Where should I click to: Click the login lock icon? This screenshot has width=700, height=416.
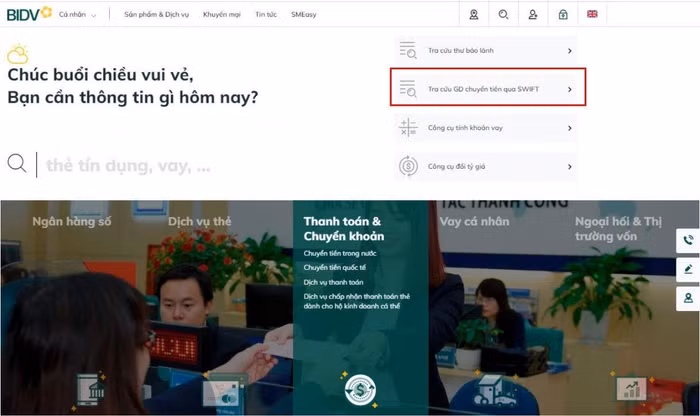click(563, 15)
